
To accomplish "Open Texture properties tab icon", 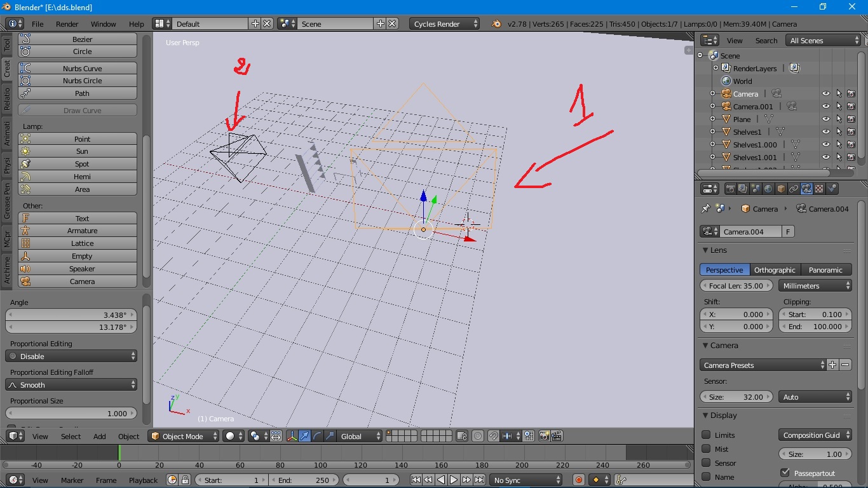I will (x=819, y=189).
